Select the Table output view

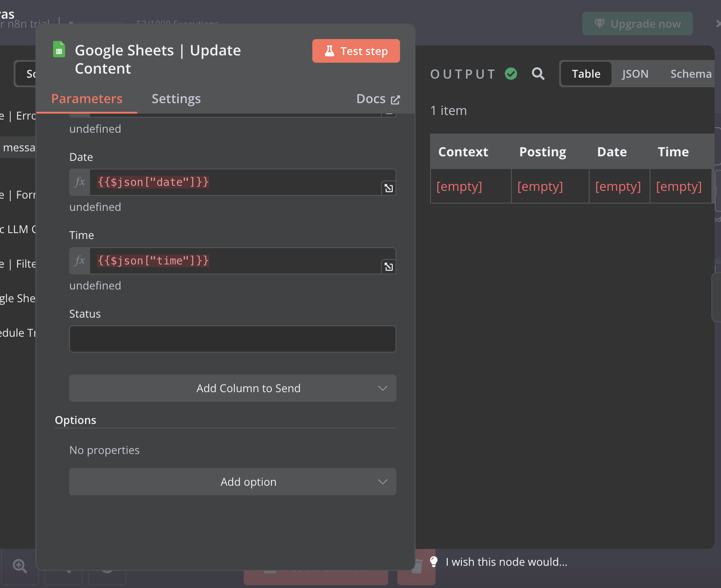click(586, 74)
